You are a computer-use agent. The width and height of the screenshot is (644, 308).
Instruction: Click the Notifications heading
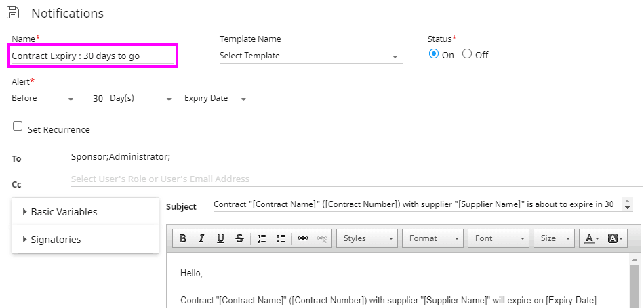tap(67, 13)
